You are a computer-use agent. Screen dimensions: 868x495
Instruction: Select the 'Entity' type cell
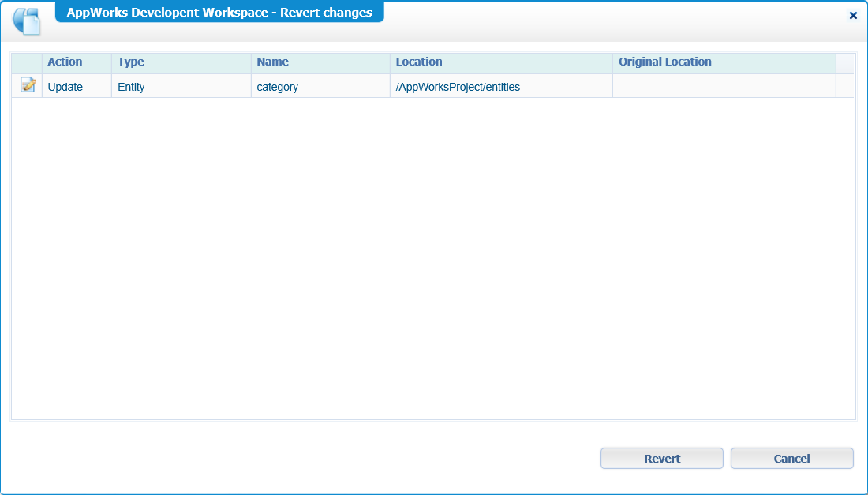pyautogui.click(x=181, y=87)
